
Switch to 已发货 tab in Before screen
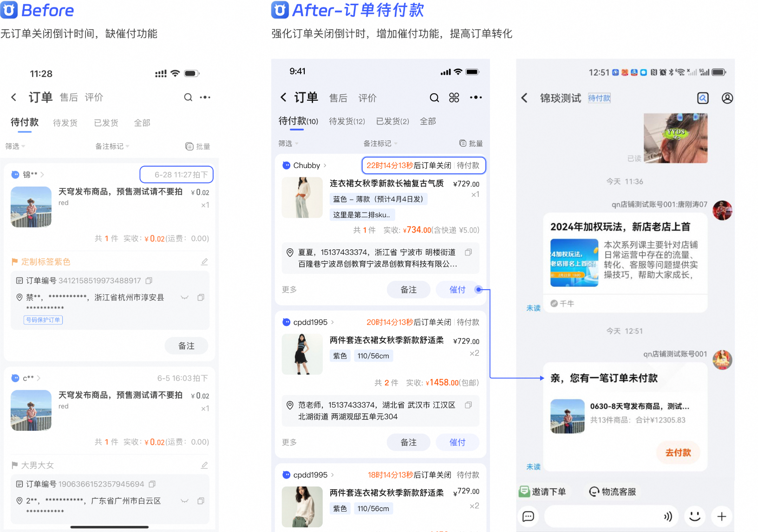click(106, 123)
